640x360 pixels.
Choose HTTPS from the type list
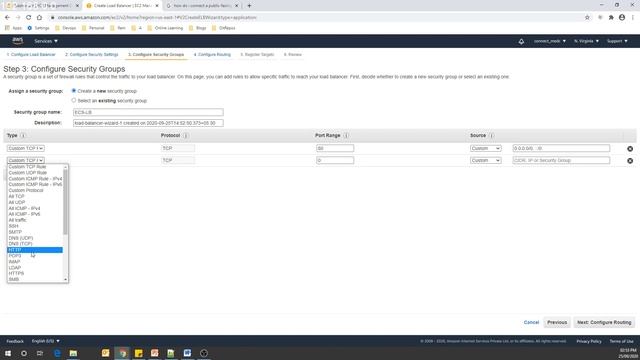tap(35, 273)
